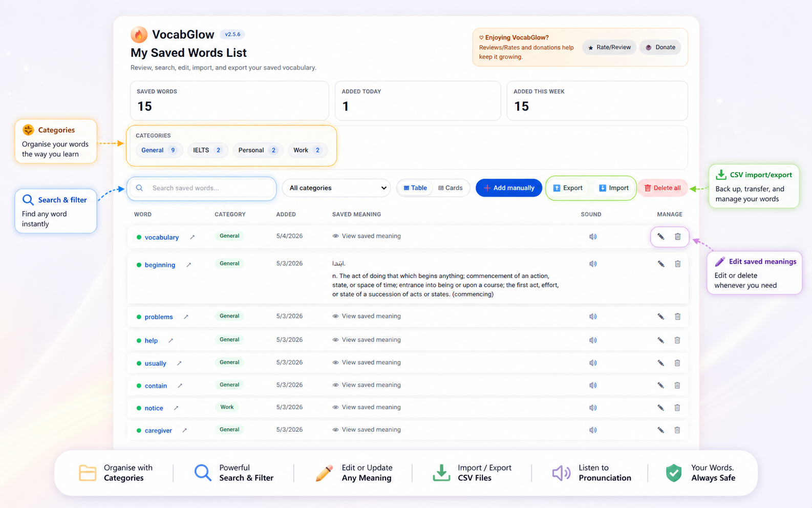Focus the Search saved words field

pyautogui.click(x=202, y=188)
